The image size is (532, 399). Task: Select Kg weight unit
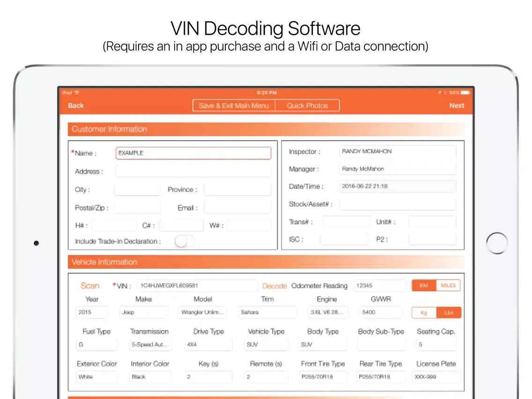coord(424,312)
